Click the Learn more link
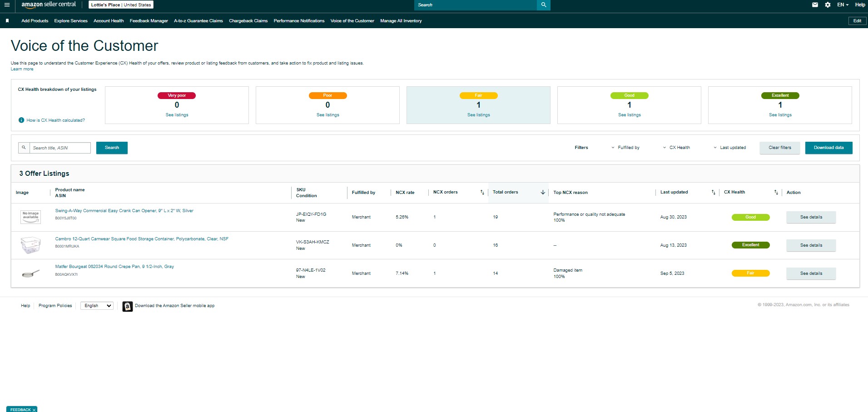This screenshot has height=412, width=868. [22, 69]
